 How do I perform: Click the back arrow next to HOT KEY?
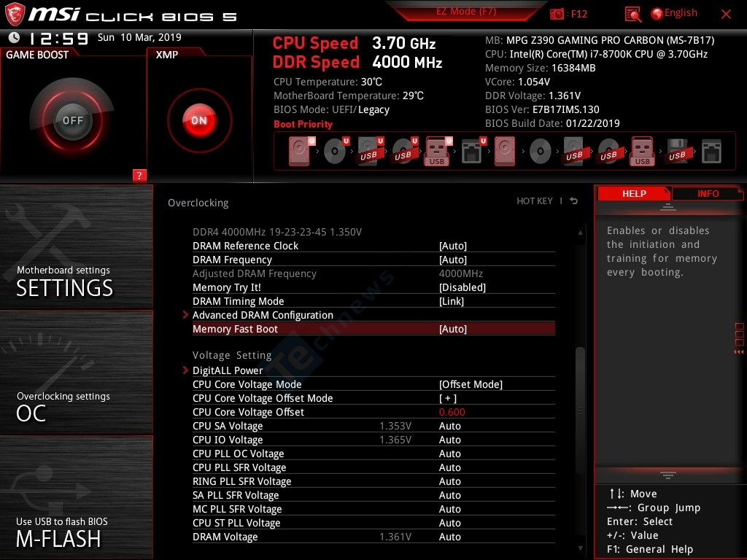pos(574,201)
